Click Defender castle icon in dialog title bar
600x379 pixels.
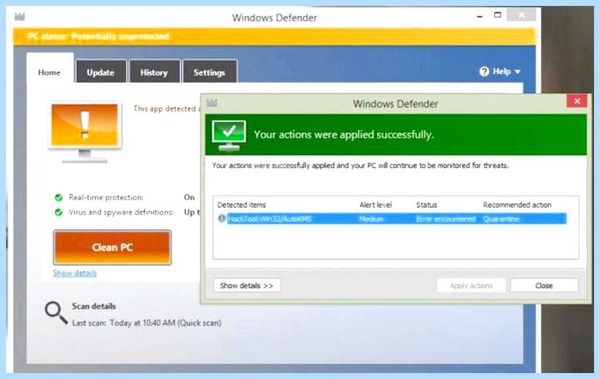click(212, 103)
